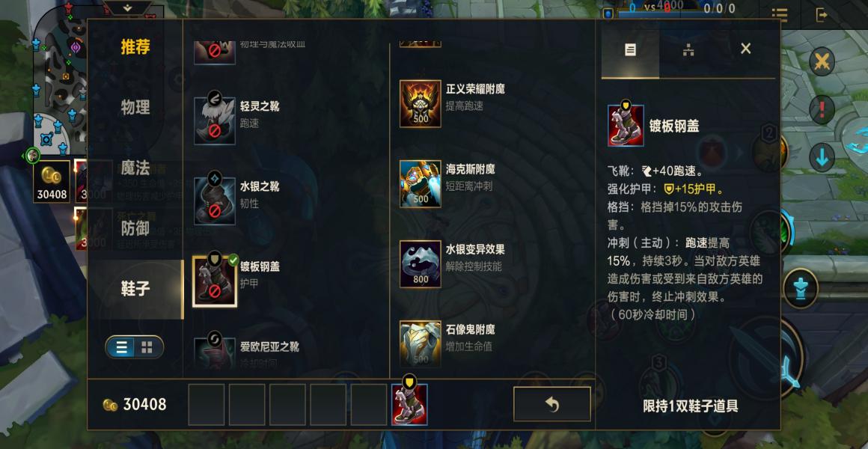
Task: Expand the top collapse arrow
Action: [x=128, y=7]
